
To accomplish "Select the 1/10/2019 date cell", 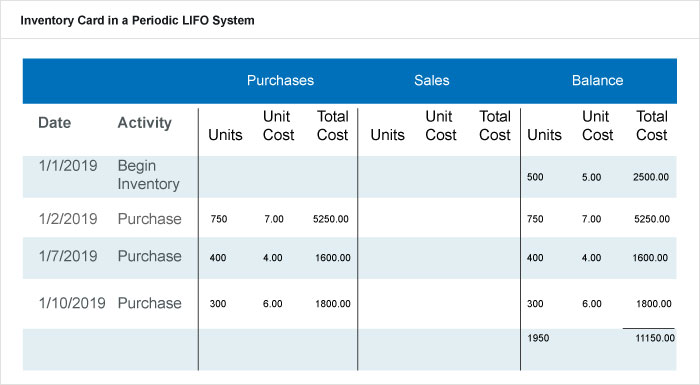I will point(72,303).
